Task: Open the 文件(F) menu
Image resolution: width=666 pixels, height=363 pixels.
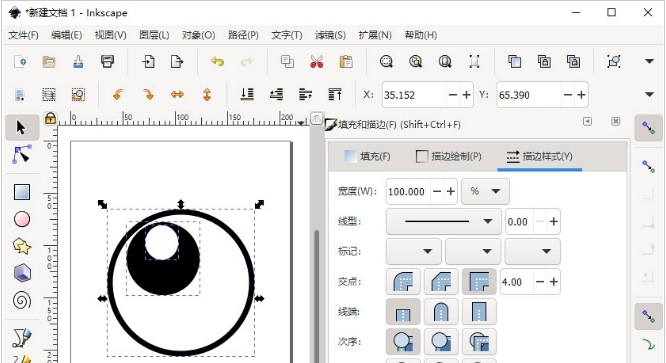Action: click(x=23, y=35)
